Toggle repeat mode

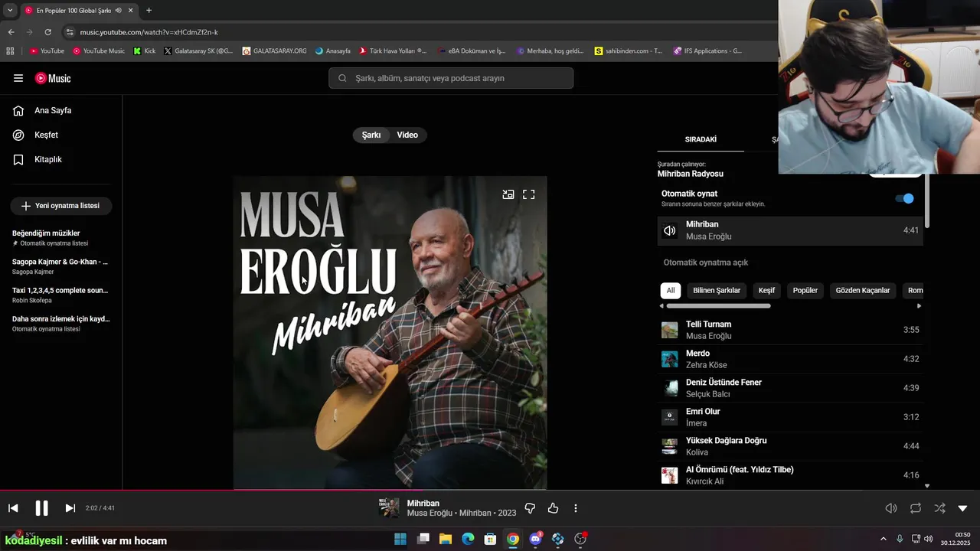pos(916,508)
